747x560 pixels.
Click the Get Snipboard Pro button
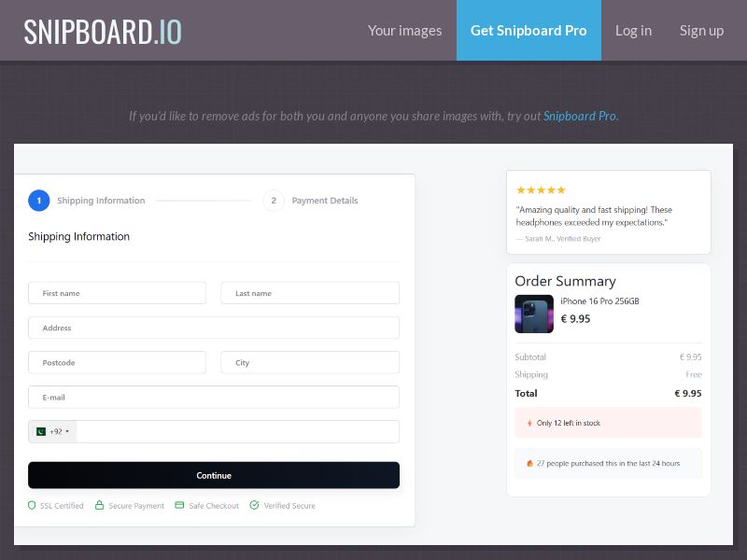(x=529, y=30)
